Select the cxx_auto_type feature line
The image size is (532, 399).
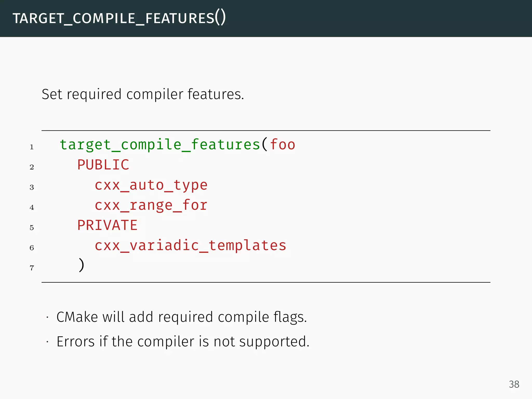click(x=151, y=185)
